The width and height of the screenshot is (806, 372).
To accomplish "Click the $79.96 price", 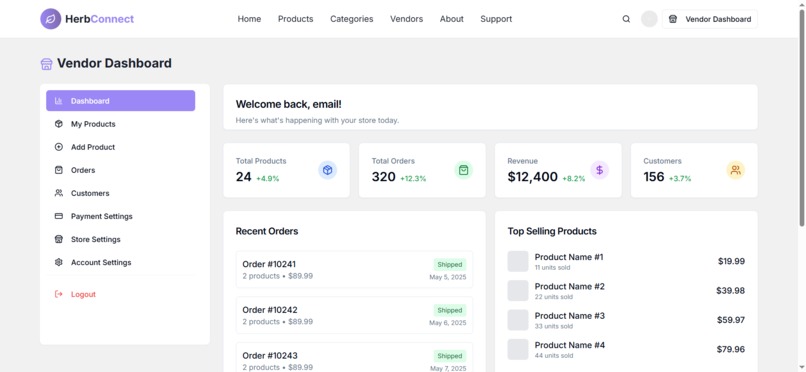I will (x=730, y=349).
